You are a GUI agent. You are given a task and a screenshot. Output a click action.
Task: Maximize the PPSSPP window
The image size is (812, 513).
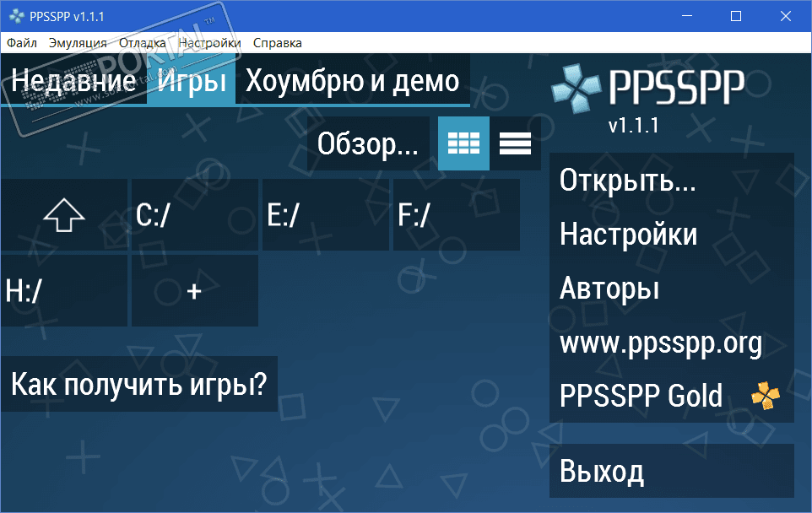736,16
